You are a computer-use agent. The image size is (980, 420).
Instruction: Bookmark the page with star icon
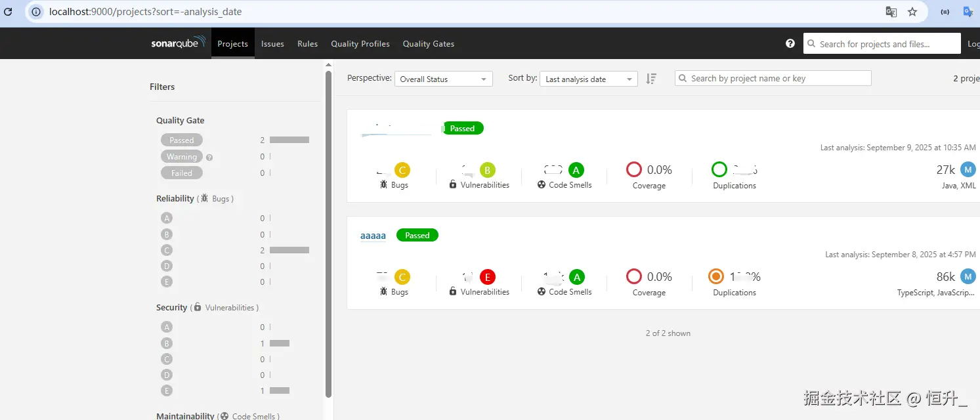(x=912, y=12)
